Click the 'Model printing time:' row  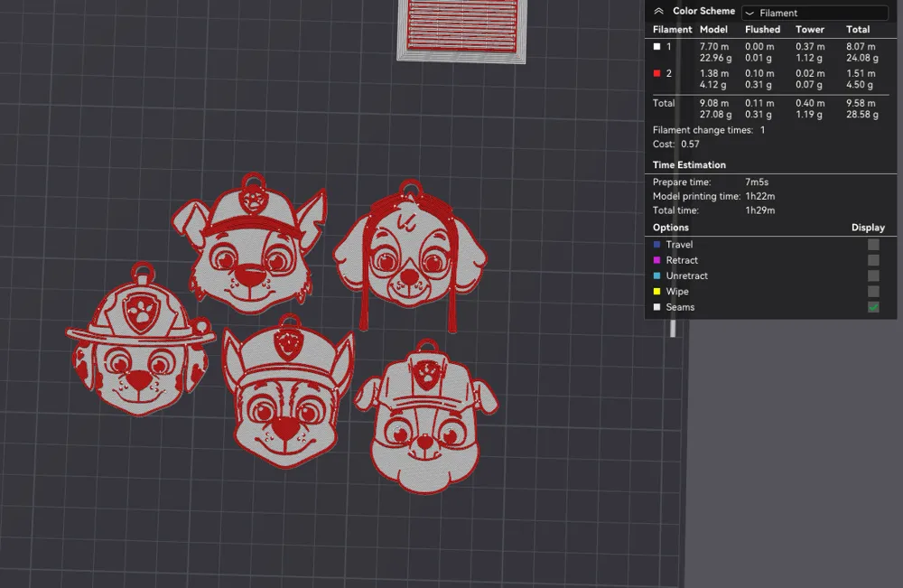coord(714,196)
